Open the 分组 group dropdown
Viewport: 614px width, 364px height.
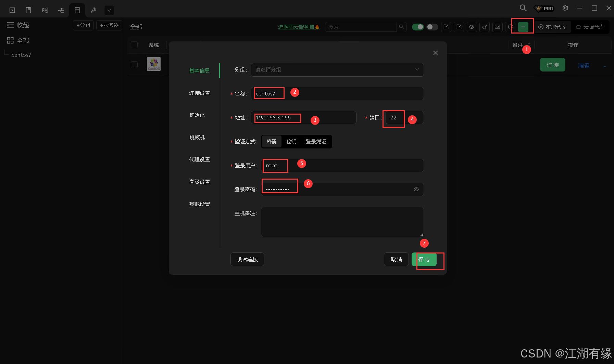(x=337, y=70)
